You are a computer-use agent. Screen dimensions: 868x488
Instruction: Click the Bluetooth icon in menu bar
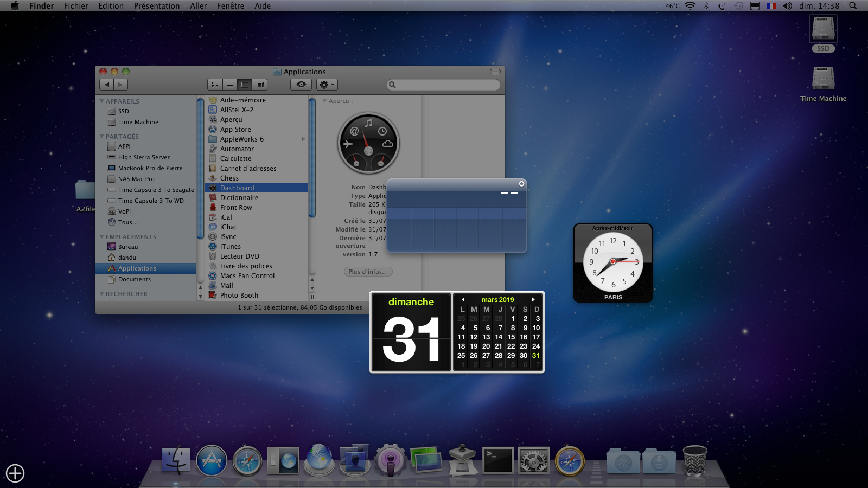(x=706, y=6)
